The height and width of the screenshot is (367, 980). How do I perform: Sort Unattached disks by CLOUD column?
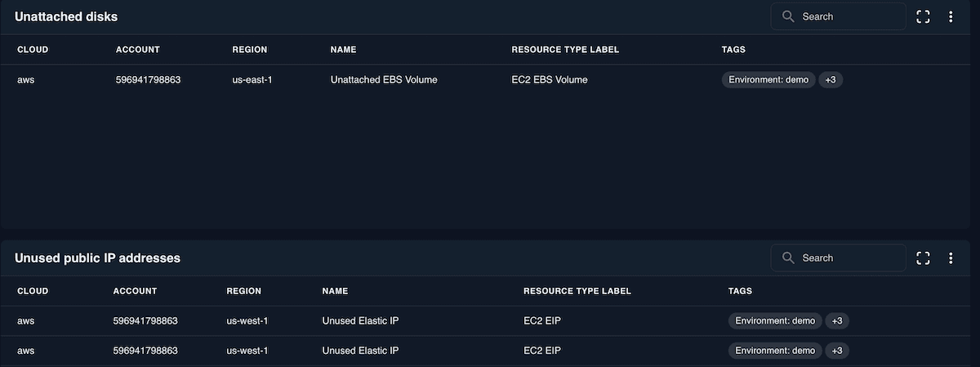click(x=33, y=50)
